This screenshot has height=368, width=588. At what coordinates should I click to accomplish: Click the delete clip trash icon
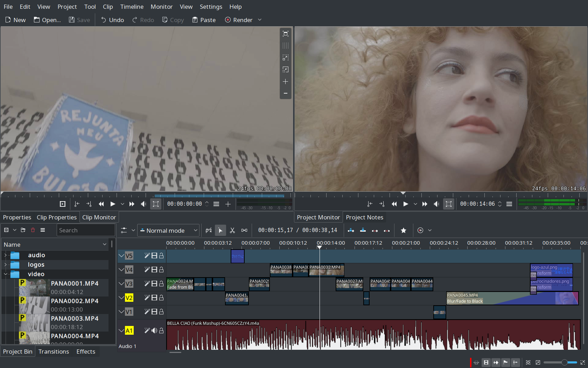pyautogui.click(x=33, y=230)
